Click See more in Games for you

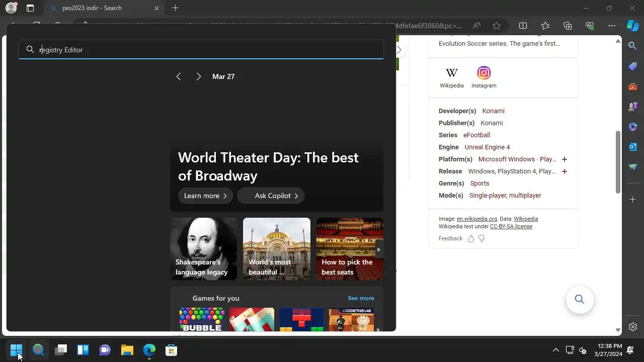(x=361, y=298)
